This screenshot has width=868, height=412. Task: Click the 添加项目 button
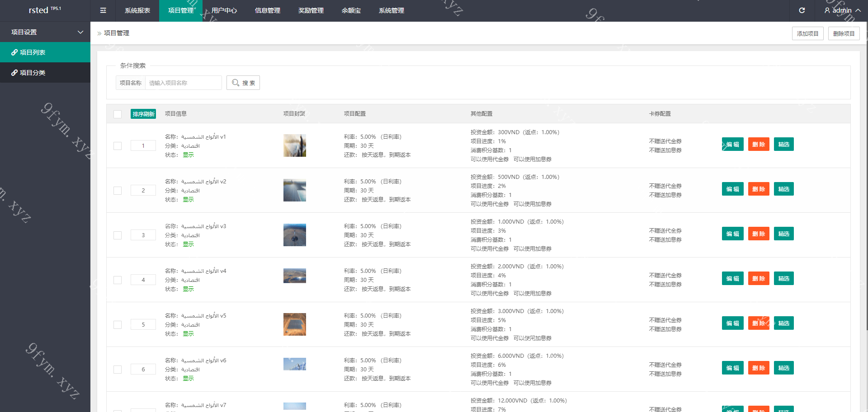coord(807,33)
